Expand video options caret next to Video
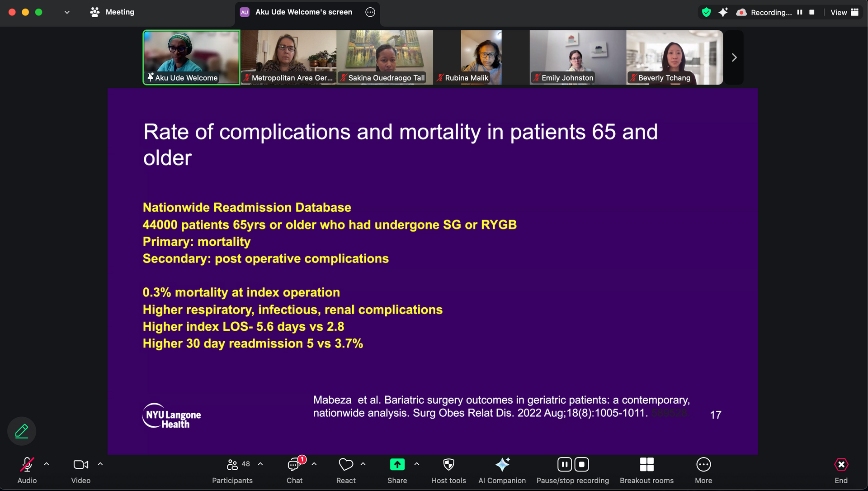 (100, 464)
